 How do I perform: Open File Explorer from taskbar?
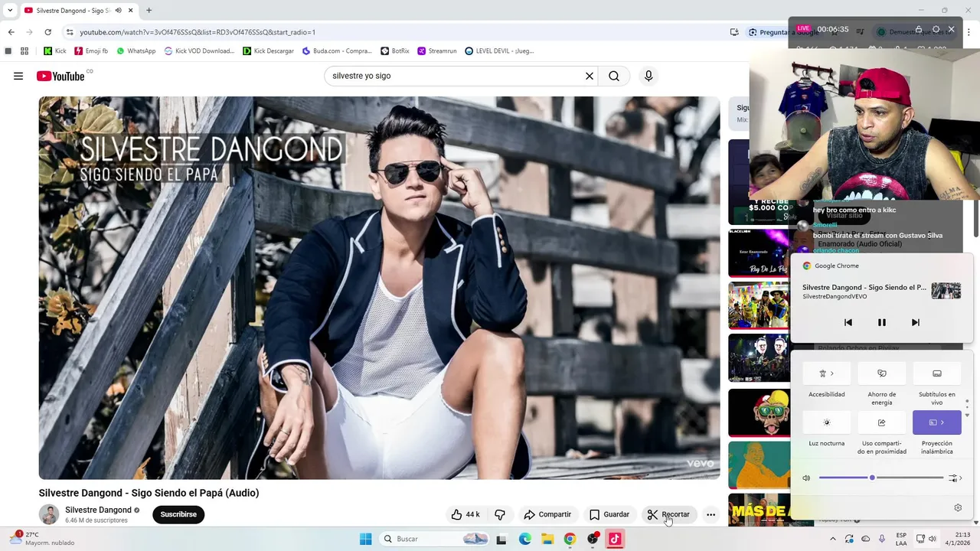[547, 539]
